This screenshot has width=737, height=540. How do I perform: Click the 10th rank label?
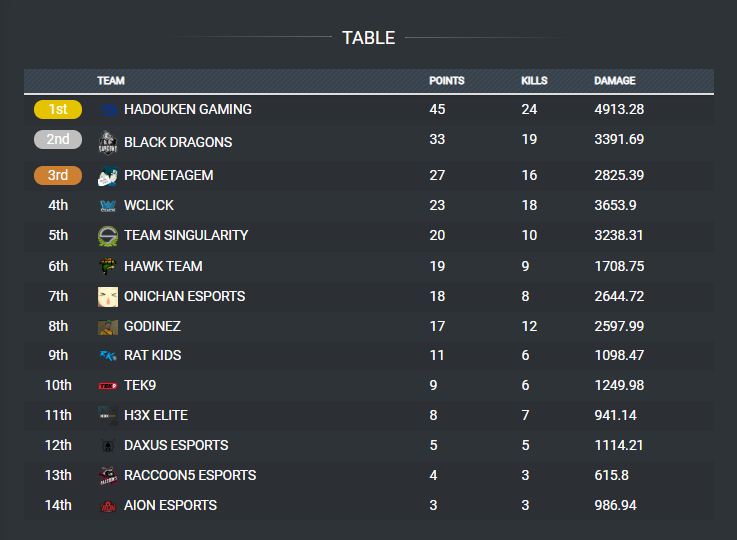58,386
